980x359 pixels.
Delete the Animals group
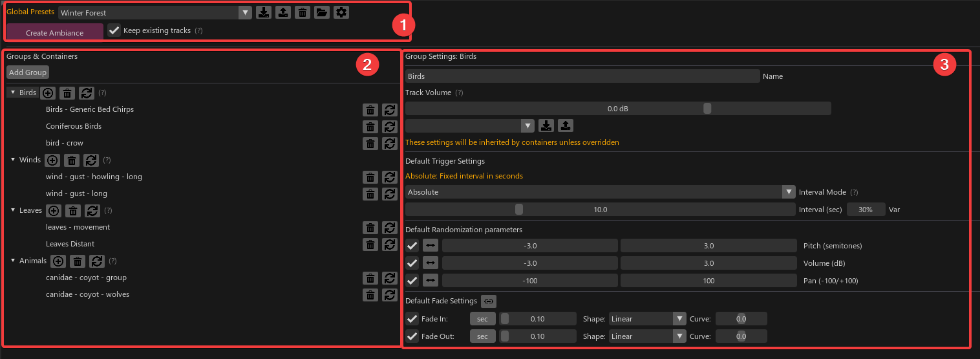coord(78,261)
